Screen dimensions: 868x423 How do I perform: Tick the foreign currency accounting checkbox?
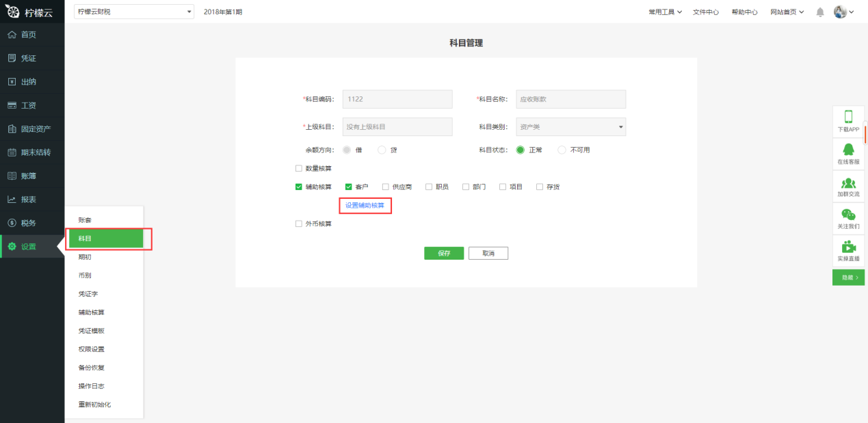click(x=298, y=223)
